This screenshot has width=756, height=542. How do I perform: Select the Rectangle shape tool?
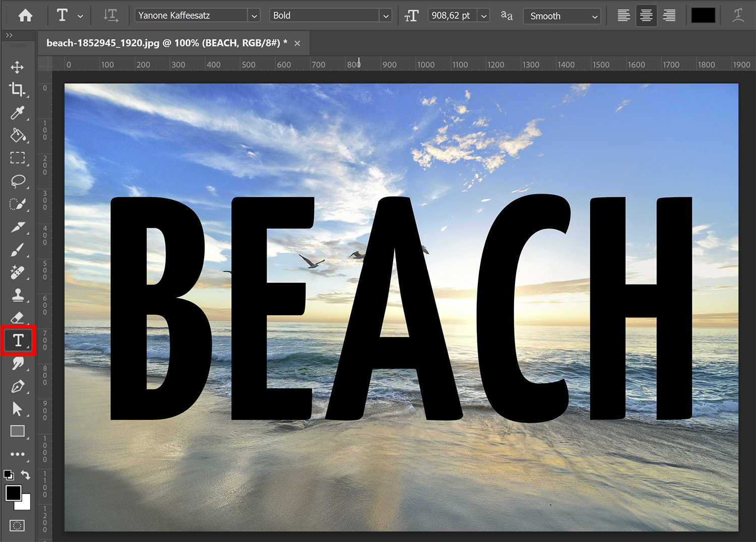tap(18, 431)
